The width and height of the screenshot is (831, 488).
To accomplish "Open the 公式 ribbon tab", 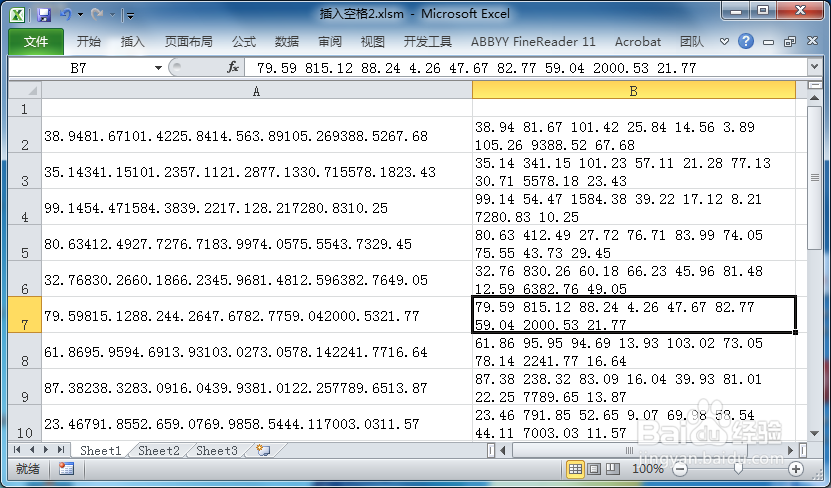I will (x=244, y=42).
